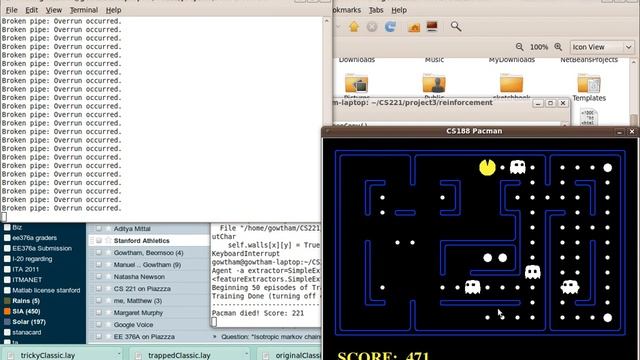The height and width of the screenshot is (360, 640).
Task: Tick the me, Matthew email checkbox
Action: pos(98,301)
